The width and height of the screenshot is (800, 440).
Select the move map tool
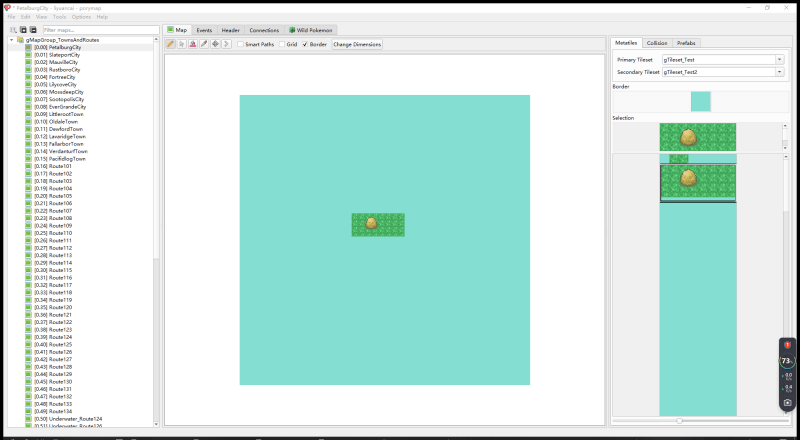click(216, 44)
